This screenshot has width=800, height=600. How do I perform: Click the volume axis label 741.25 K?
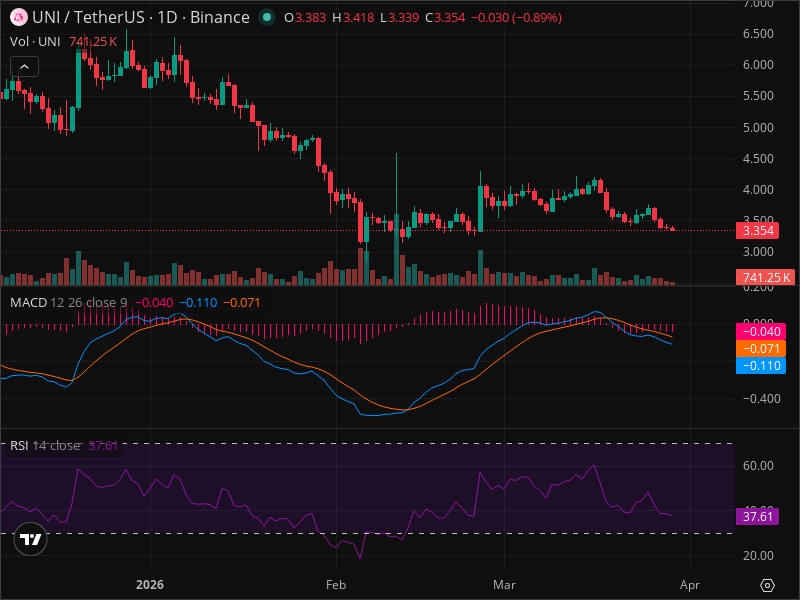pyautogui.click(x=764, y=278)
